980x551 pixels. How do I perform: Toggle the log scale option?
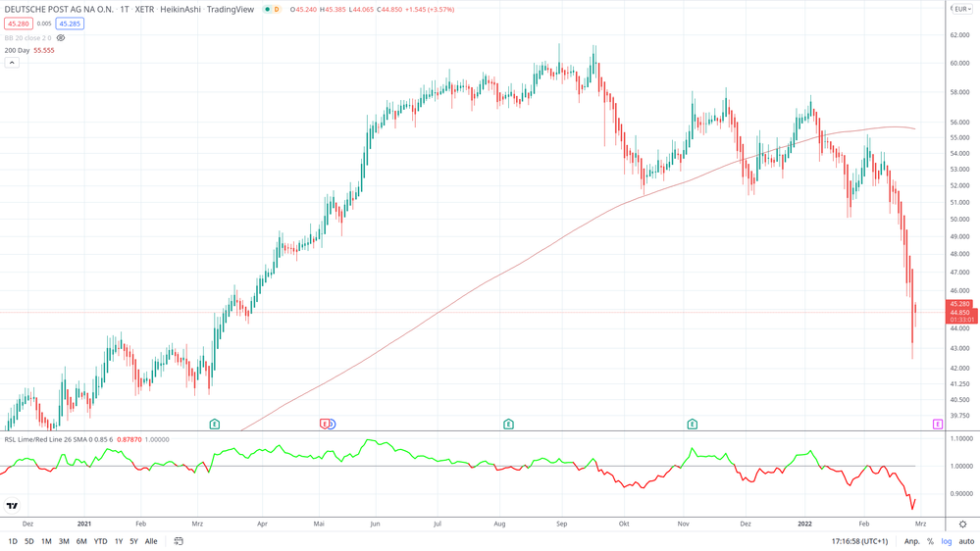click(x=947, y=541)
